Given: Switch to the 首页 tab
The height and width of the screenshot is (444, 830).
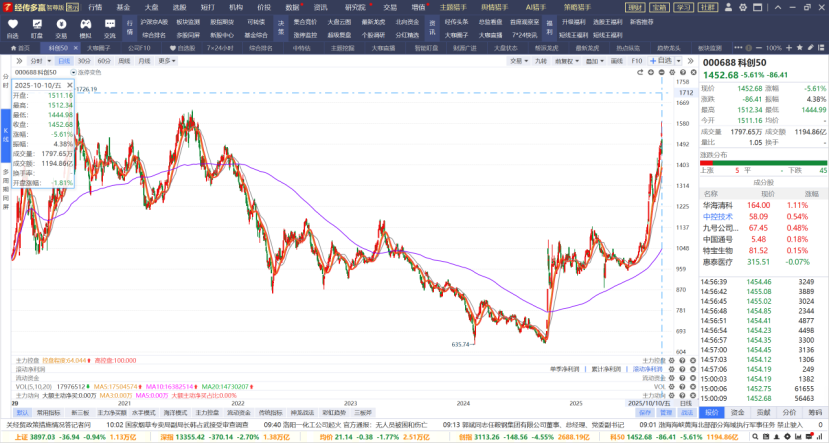Looking at the screenshot, I should tap(21, 48).
